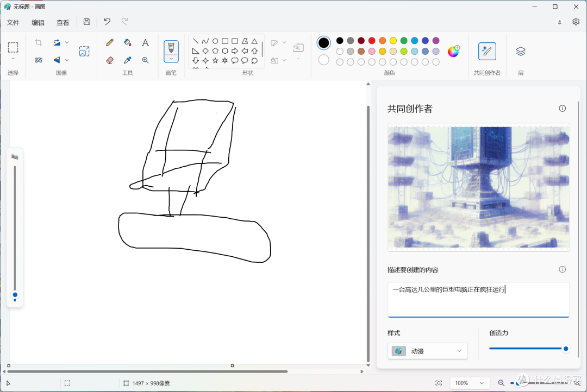Select the diamond shape
587x392 pixels.
(x=205, y=51)
